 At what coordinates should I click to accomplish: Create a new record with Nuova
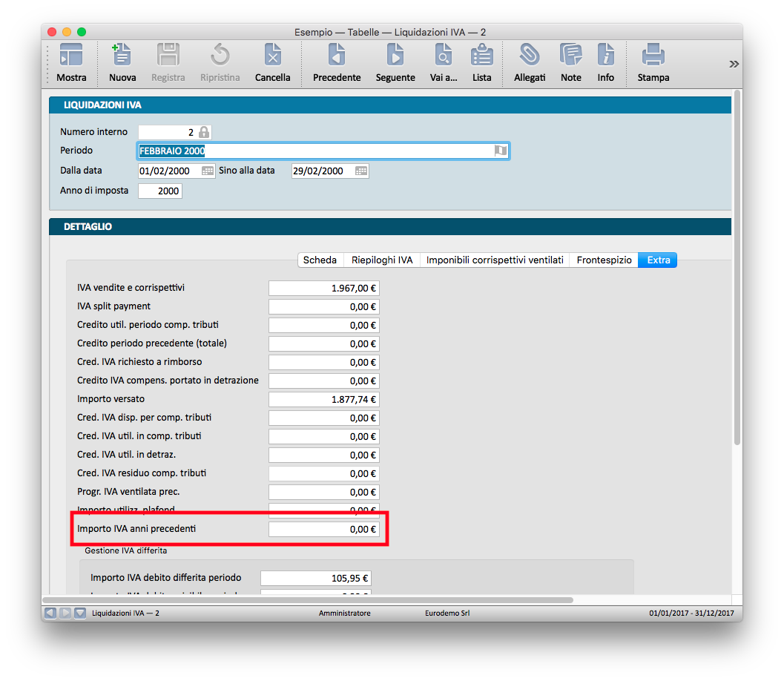tap(122, 56)
